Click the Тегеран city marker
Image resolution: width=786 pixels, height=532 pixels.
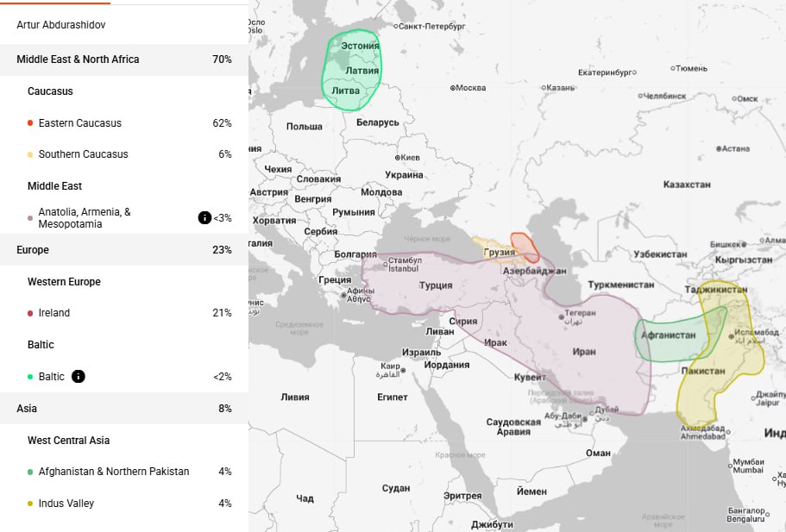pos(562,317)
